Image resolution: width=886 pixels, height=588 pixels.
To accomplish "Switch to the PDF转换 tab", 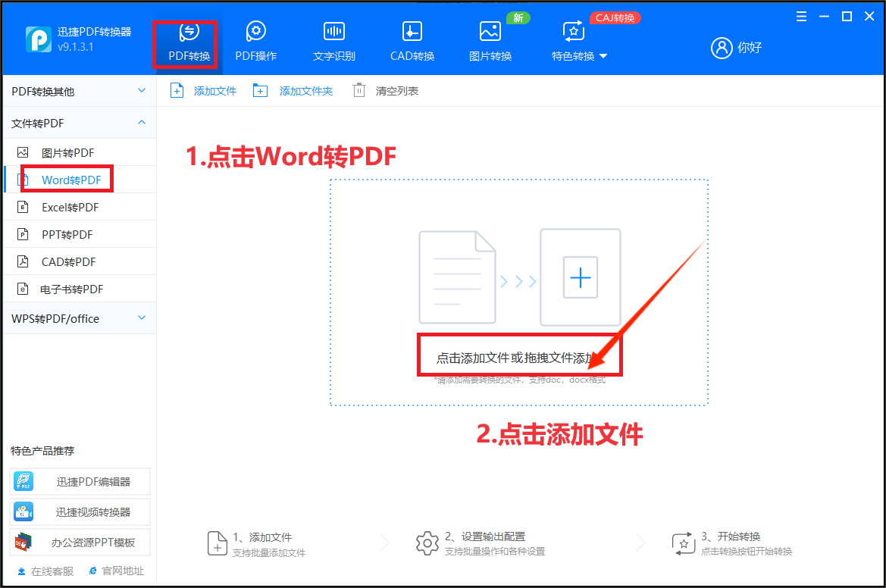I will coord(185,39).
